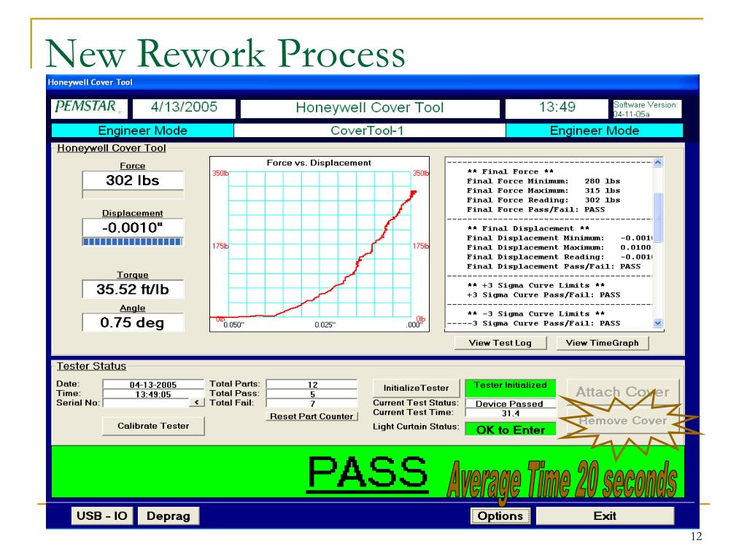Click the Final Force Pass/Fail: PASS line

pyautogui.click(x=536, y=209)
